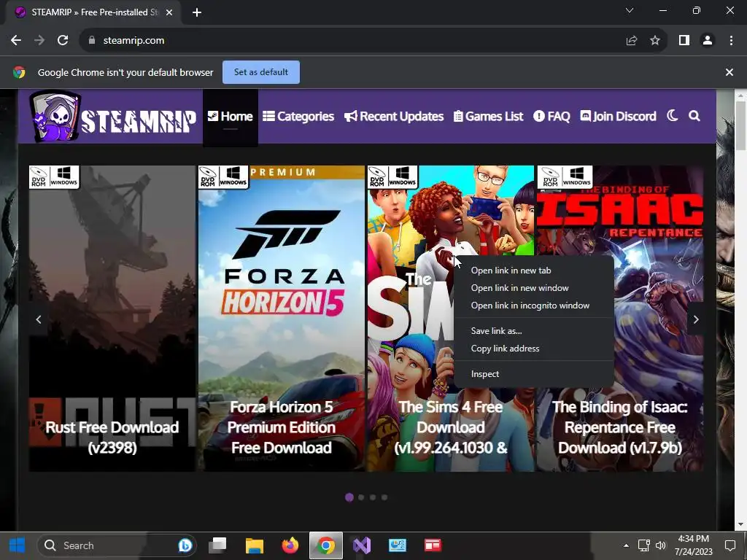Show next carousel slide

[695, 319]
